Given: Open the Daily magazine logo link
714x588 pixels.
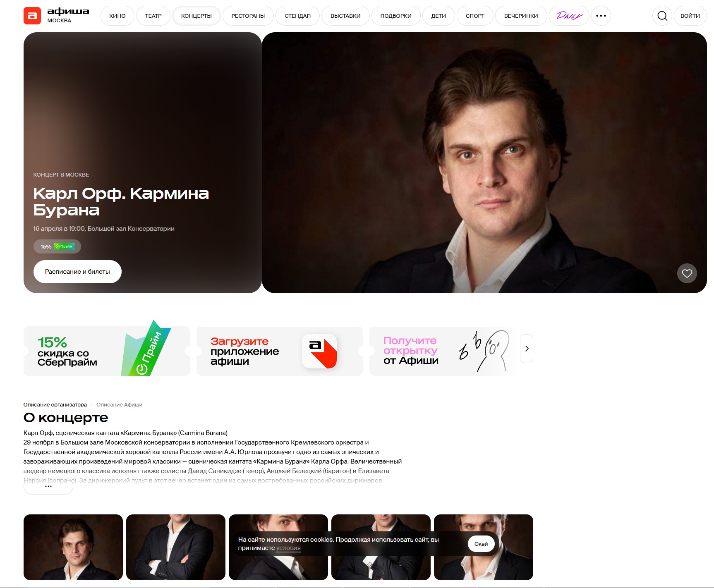Looking at the screenshot, I should coord(569,16).
